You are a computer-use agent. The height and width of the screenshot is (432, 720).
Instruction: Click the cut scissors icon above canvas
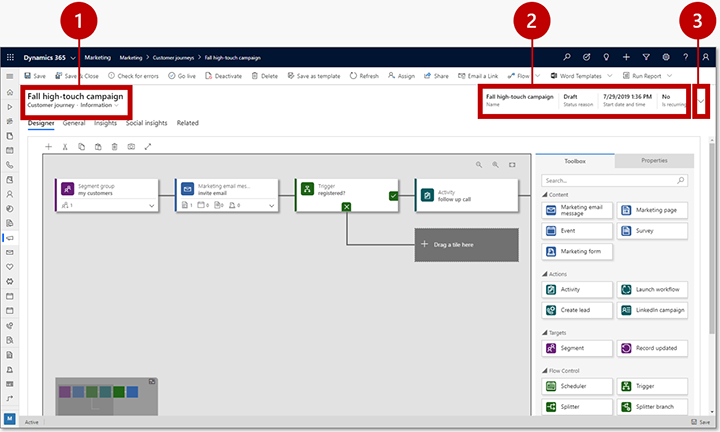pyautogui.click(x=65, y=146)
